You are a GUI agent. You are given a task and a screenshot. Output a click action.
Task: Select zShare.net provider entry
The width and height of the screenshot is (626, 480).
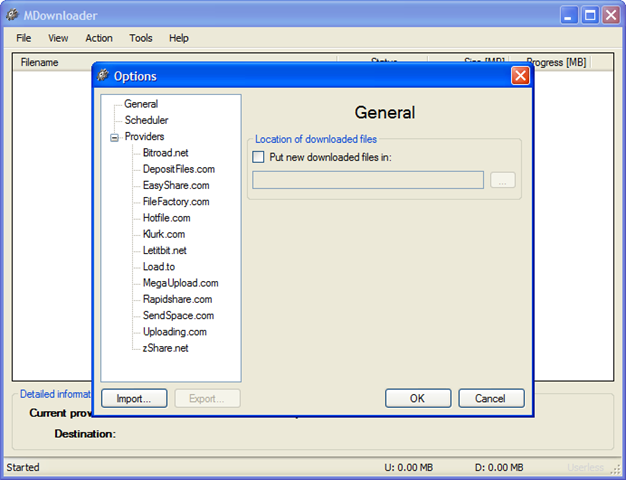coord(165,348)
